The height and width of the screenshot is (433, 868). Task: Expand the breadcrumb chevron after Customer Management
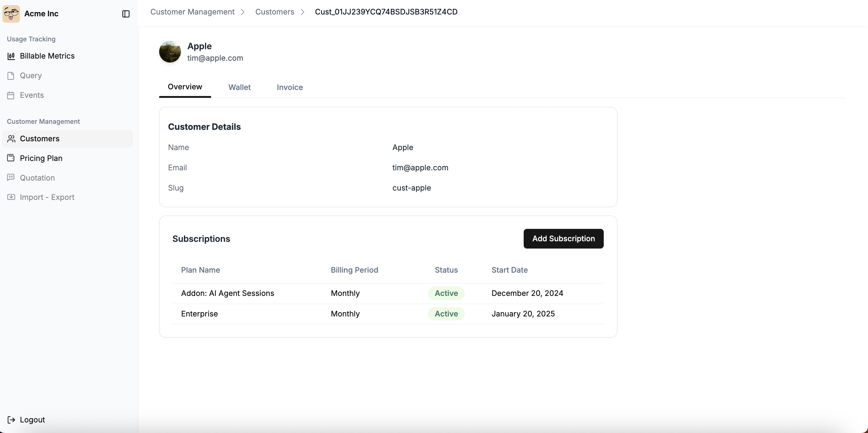coord(243,12)
